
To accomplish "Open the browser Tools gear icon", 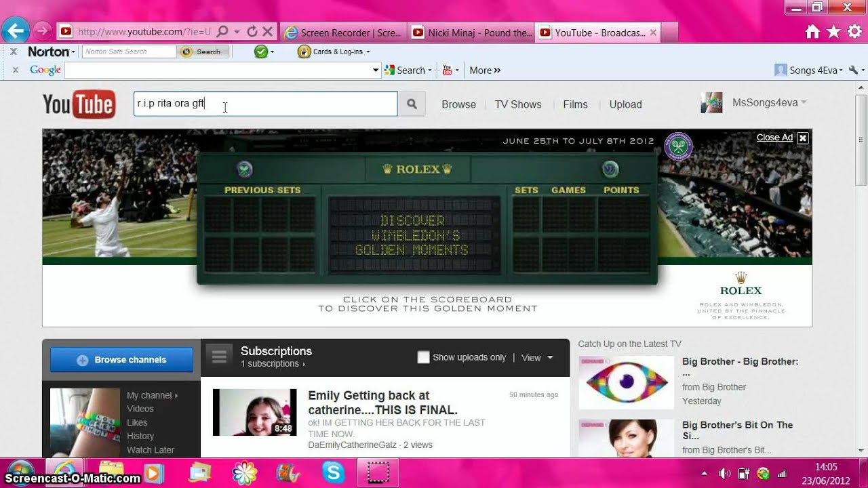I will pos(855,32).
